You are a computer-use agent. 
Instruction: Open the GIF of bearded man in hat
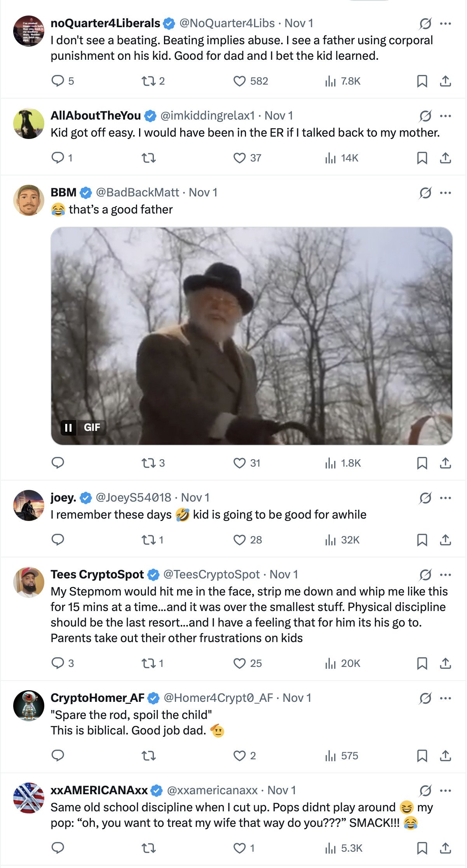(251, 336)
